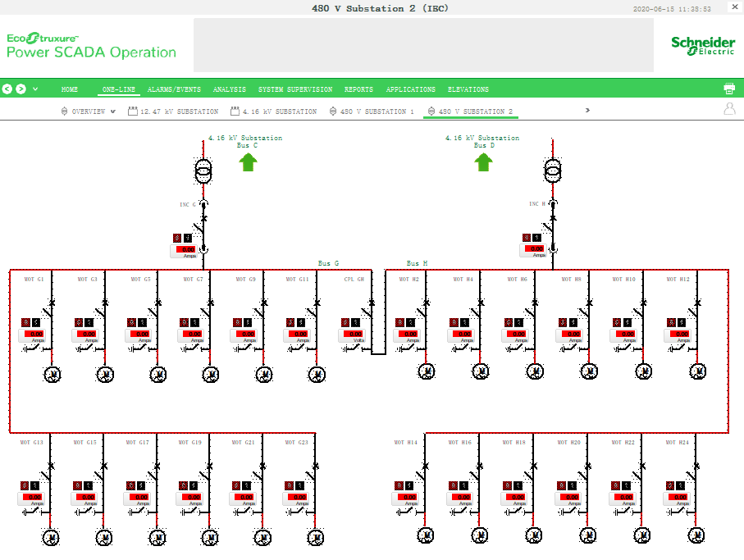Viewport: 744px width, 560px height.
Task: Click the back navigation arrow
Action: click(x=7, y=89)
